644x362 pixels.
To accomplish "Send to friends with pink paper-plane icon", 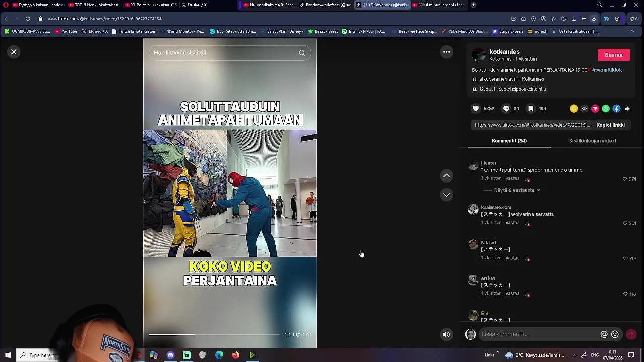I will point(595,109).
